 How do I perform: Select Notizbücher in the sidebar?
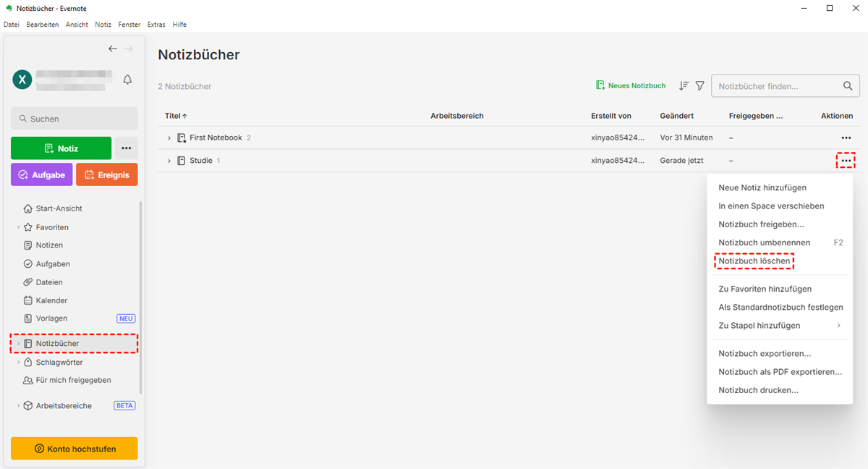click(x=74, y=343)
